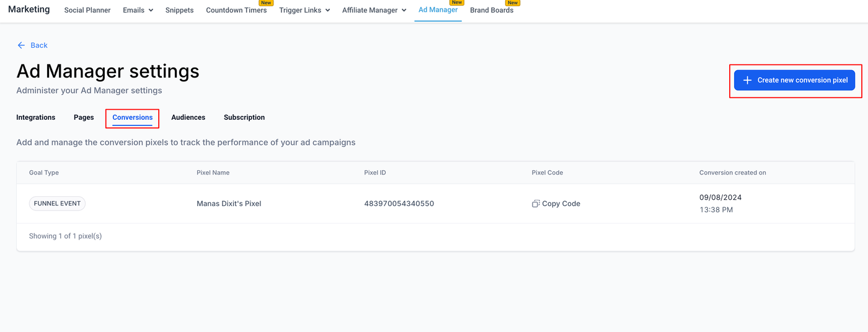Click the Back link

[38, 45]
